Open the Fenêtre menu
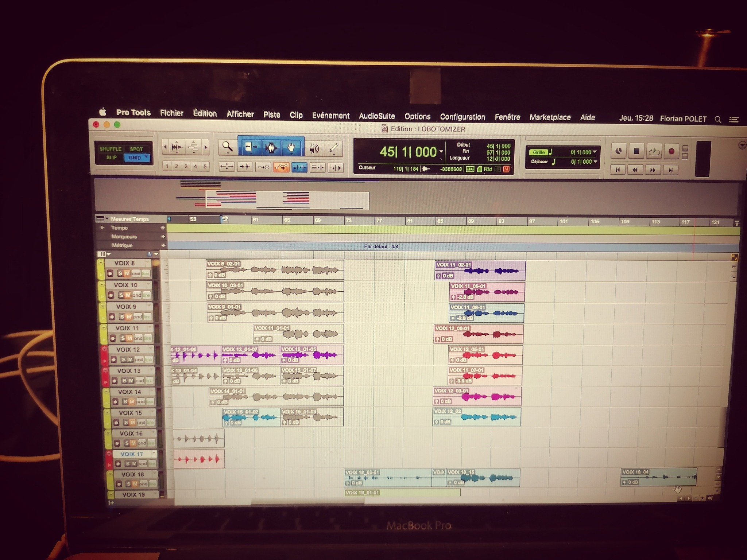 507,117
